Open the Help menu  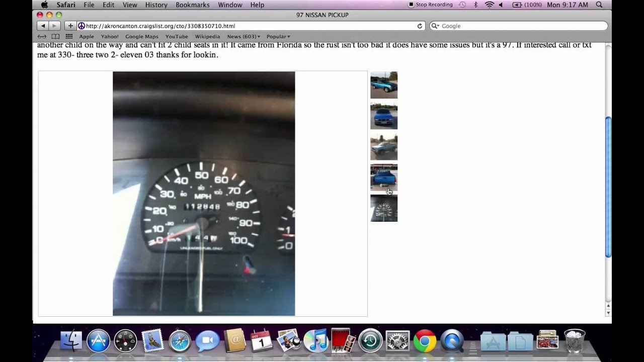pyautogui.click(x=257, y=5)
